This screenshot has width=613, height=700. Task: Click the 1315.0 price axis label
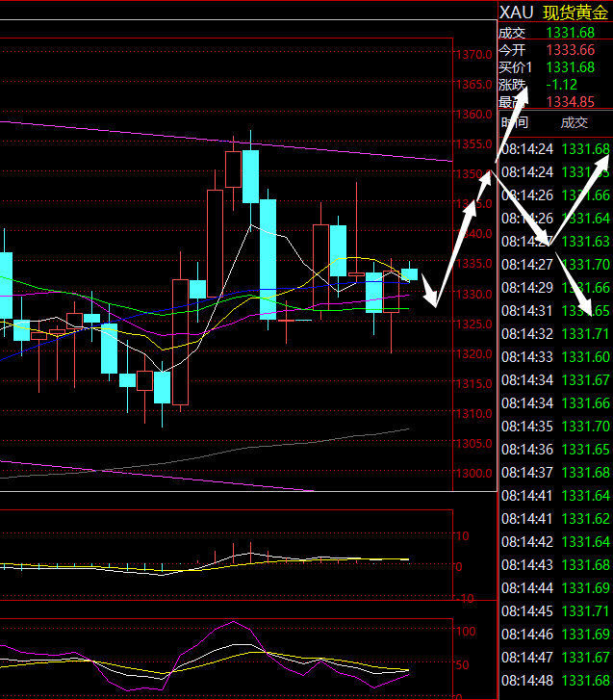coord(474,383)
